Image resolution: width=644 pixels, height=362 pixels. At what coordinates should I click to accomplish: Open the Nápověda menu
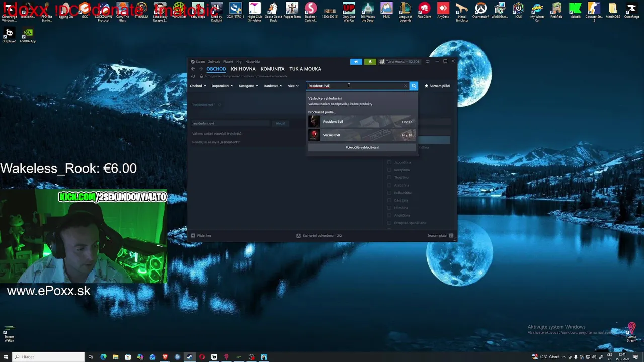253,62
